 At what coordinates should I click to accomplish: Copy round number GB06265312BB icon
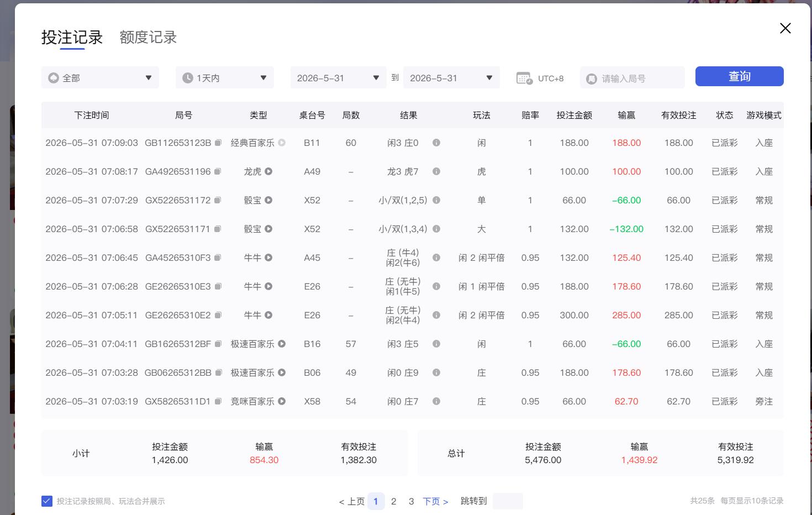click(218, 372)
